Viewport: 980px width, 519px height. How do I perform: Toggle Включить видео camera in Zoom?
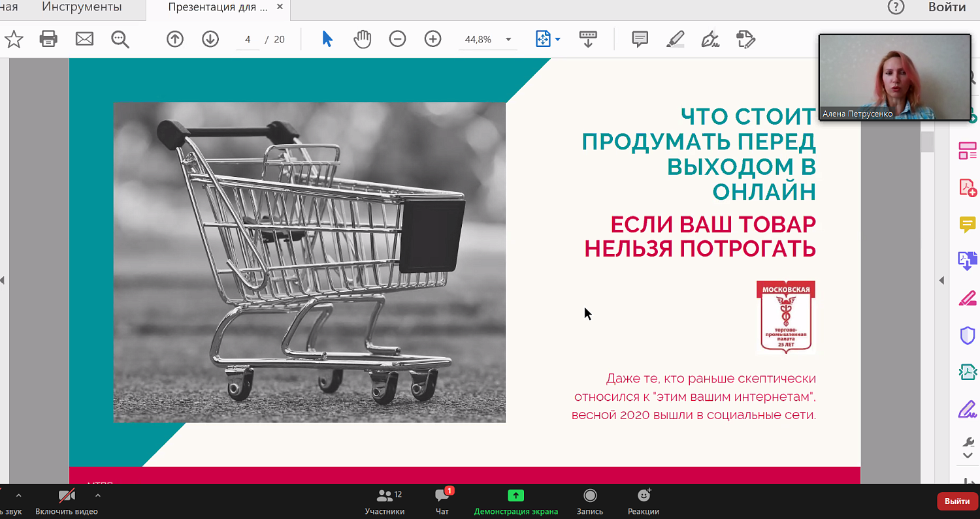coord(67,501)
